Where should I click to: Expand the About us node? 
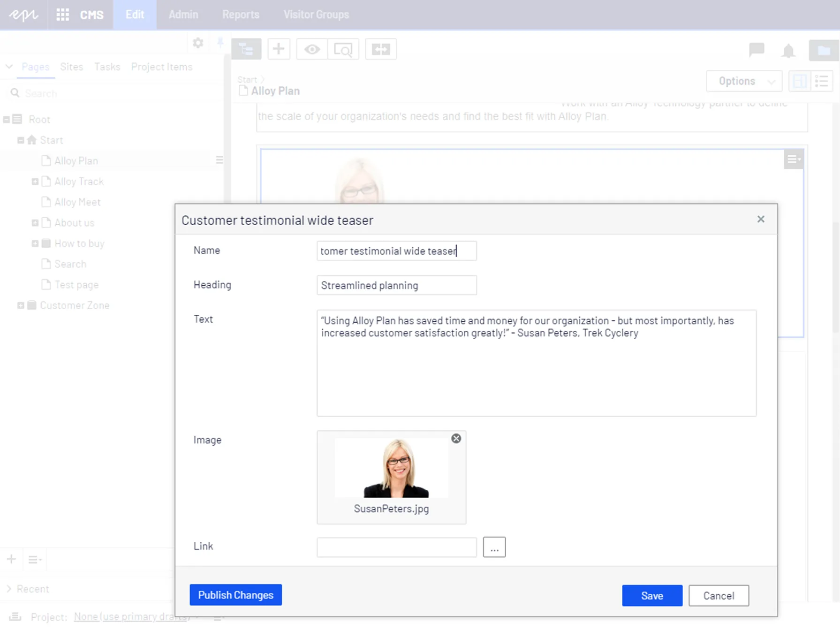click(35, 223)
